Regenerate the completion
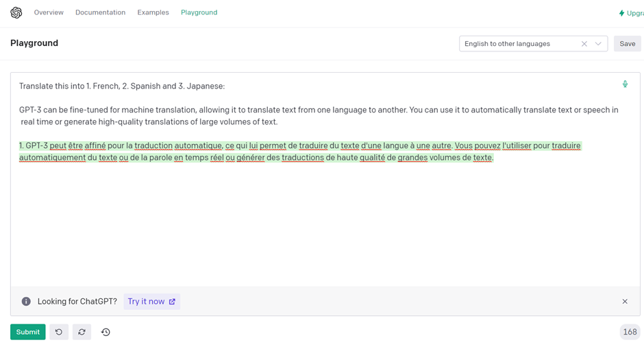Screen dimensions: 644x347 click(82, 332)
